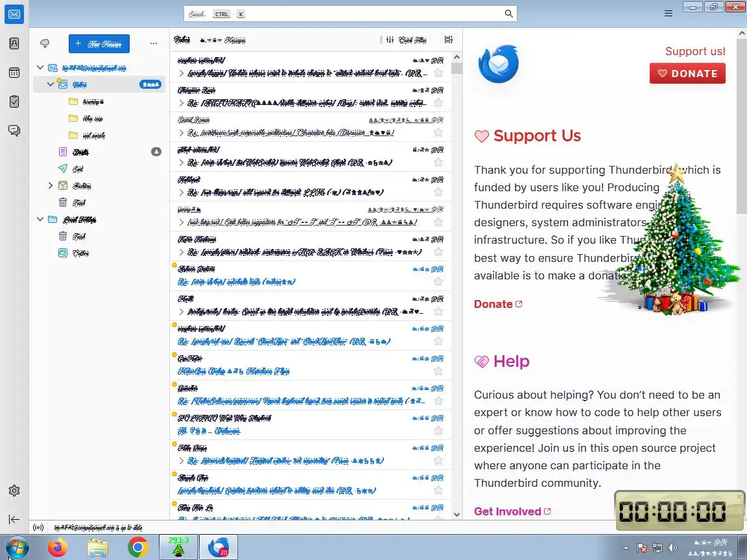Open the Calendar space

[14, 73]
